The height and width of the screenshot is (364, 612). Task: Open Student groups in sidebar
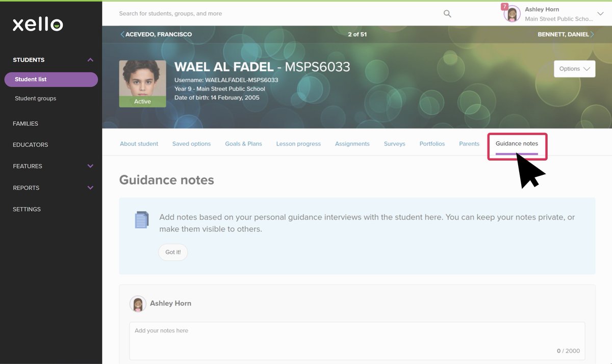click(35, 98)
